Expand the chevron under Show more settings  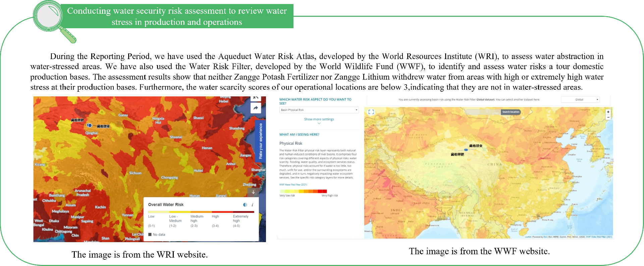[319, 123]
